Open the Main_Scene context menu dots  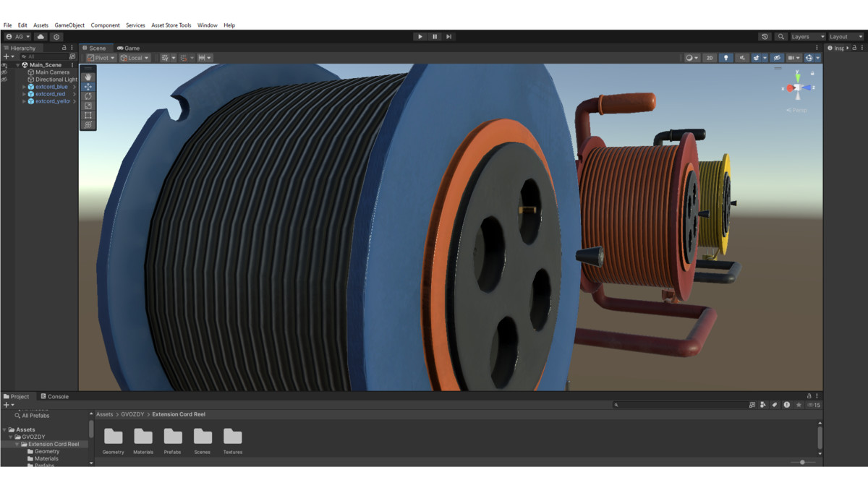point(72,65)
